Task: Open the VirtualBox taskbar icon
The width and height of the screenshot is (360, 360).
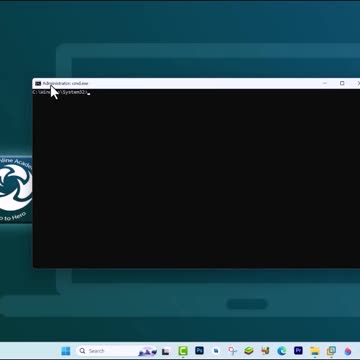Action: click(x=331, y=351)
